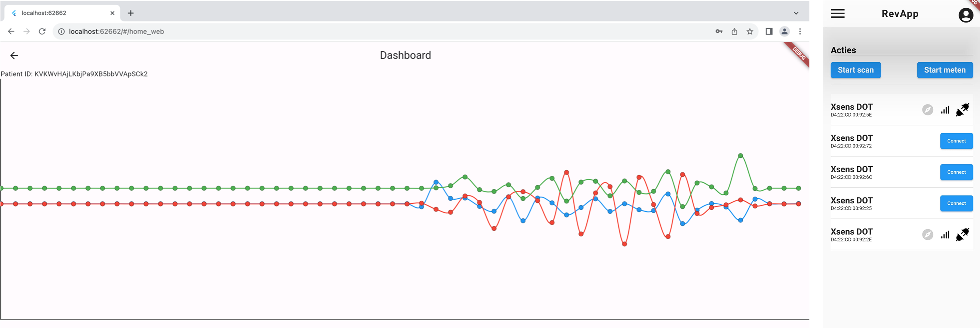This screenshot has height=328, width=980.
Task: Click the Start meten button
Action: pos(945,70)
